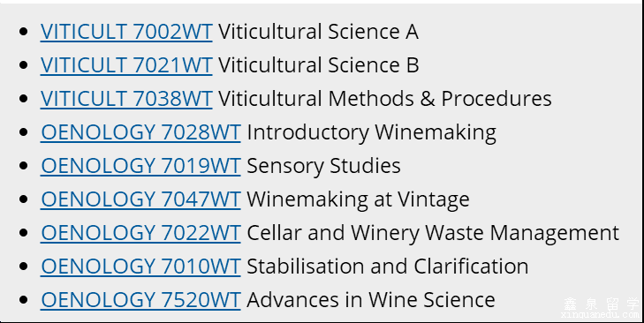Click the Sensory Studies title text
This screenshot has width=644, height=323.
point(323,167)
